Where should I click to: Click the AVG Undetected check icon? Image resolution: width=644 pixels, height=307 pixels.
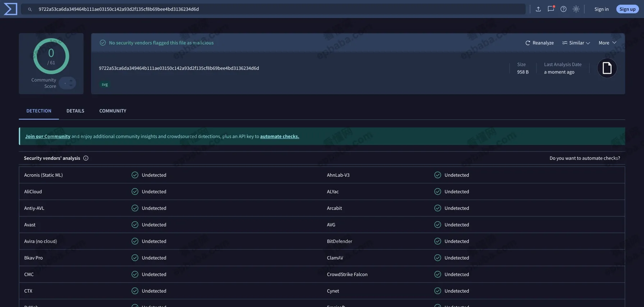click(438, 225)
